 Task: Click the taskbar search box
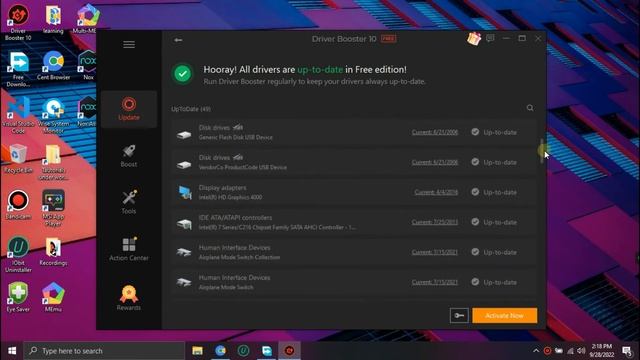pos(104,351)
